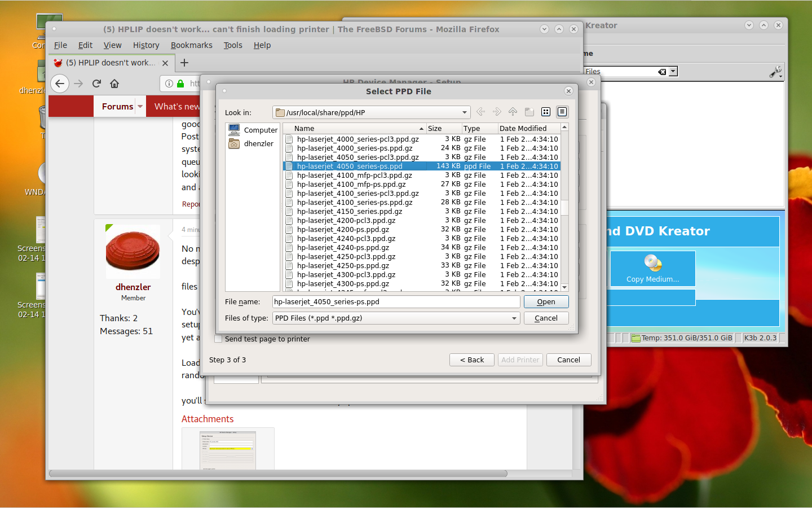
Task: Select hp-laserjet_4100_mfp-ps.ppd.gz
Action: (351, 184)
